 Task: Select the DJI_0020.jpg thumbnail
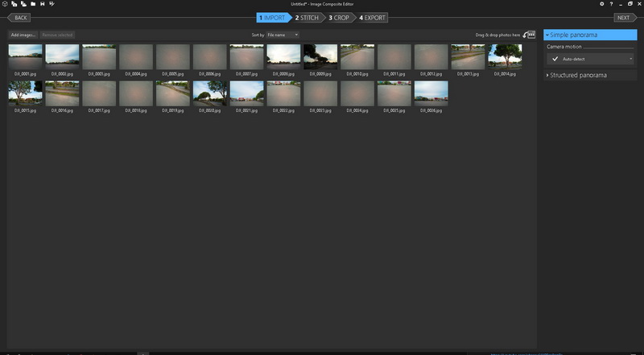point(209,95)
